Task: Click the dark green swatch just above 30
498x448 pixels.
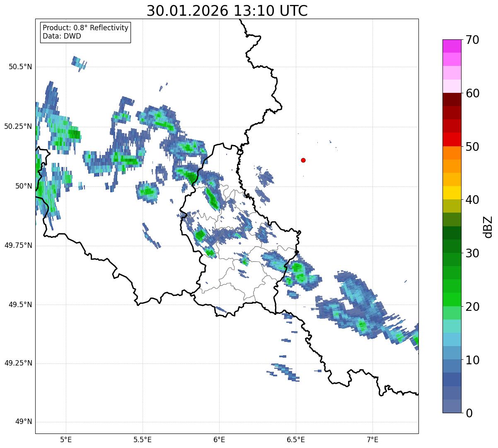Action: [452, 246]
